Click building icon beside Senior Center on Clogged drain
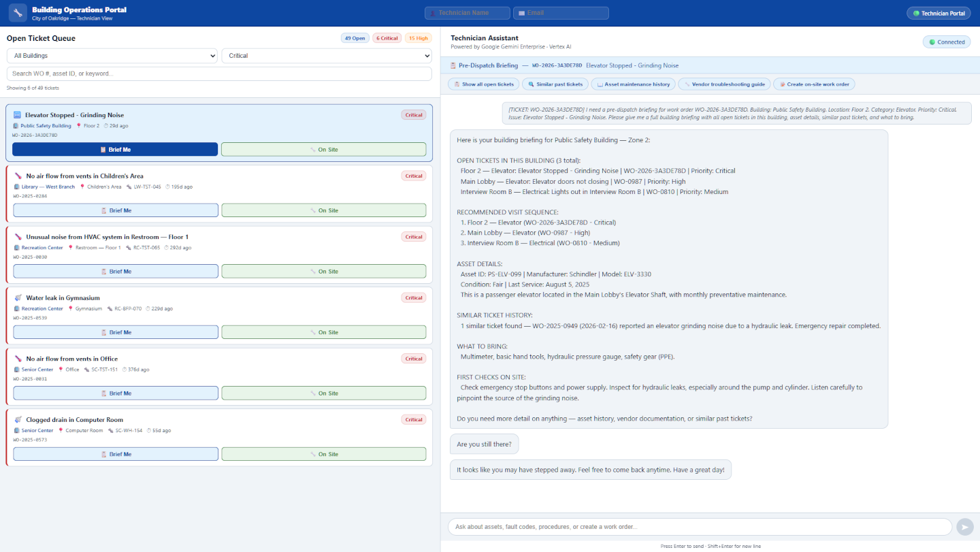The width and height of the screenshot is (980, 552). click(x=17, y=430)
